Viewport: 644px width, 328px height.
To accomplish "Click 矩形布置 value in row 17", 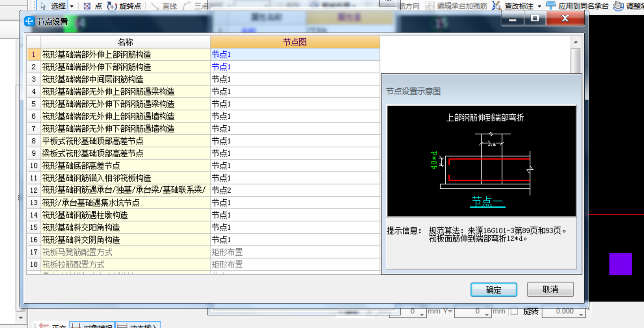I will point(295,252).
